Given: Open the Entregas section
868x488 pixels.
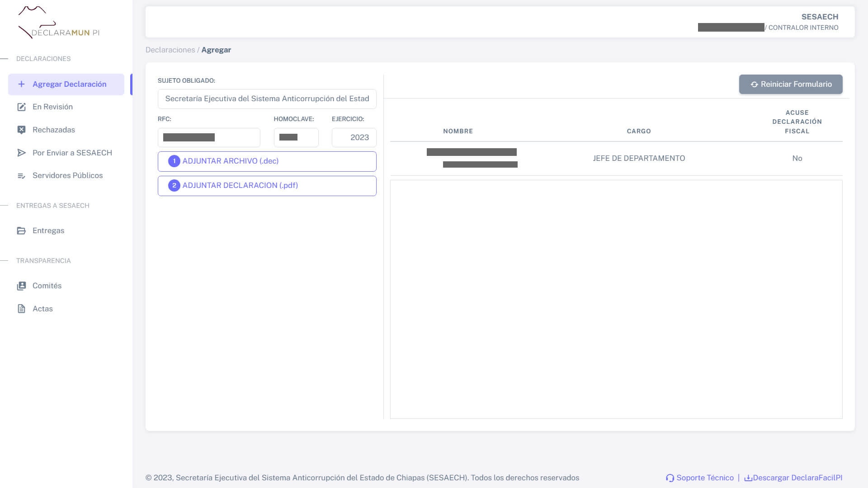Looking at the screenshot, I should click(x=66, y=231).
